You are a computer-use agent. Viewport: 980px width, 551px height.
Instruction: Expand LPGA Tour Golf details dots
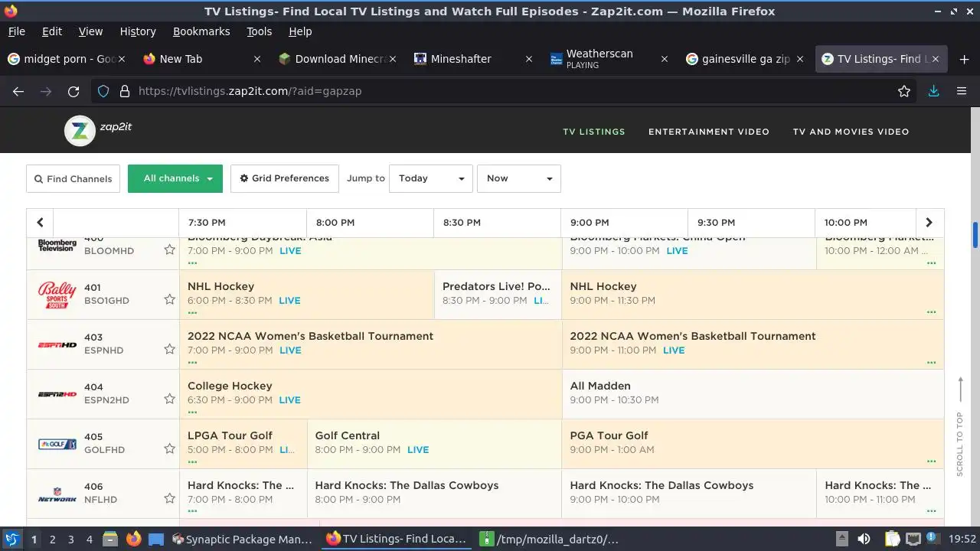point(192,461)
